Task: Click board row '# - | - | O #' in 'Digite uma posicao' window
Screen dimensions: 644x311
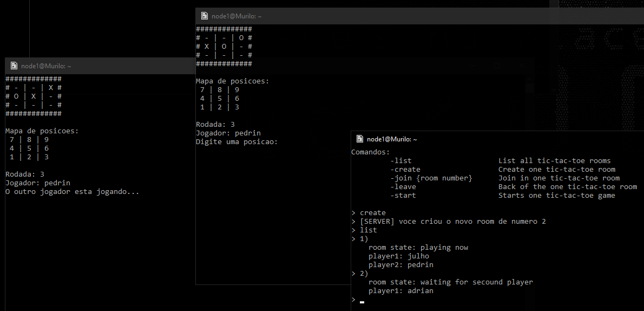Action: coord(224,38)
